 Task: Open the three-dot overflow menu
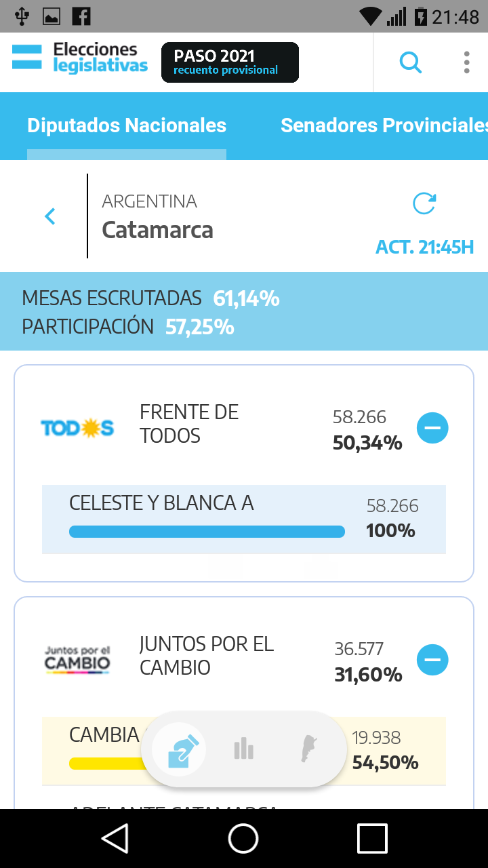click(466, 62)
